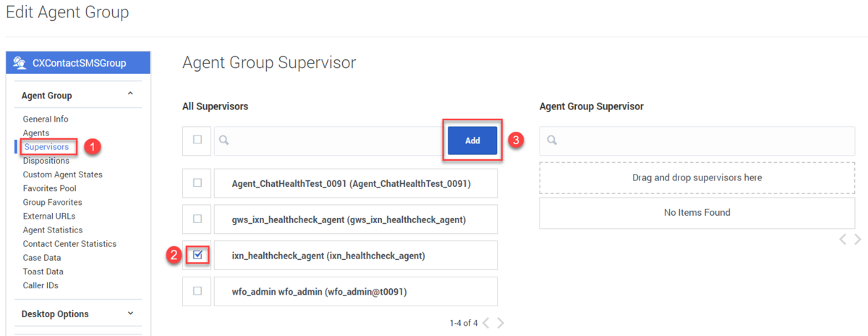Expand the Desktop Options section
The image size is (868, 336).
pyautogui.click(x=130, y=314)
